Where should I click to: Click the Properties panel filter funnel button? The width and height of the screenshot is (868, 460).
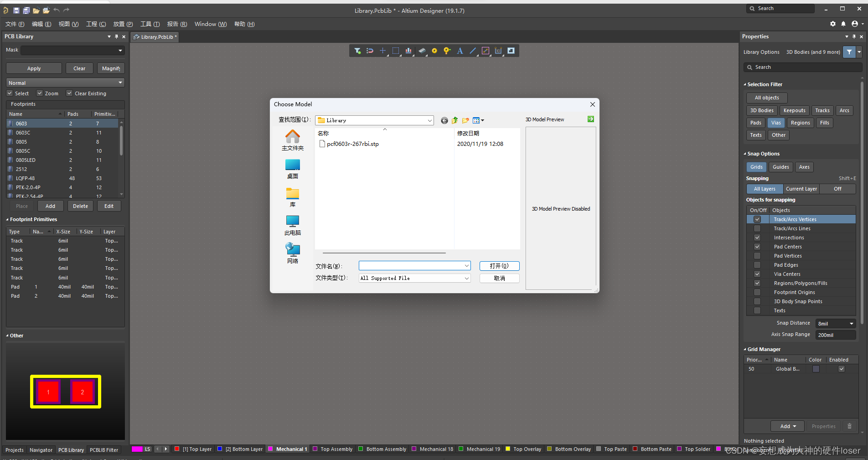click(x=849, y=52)
